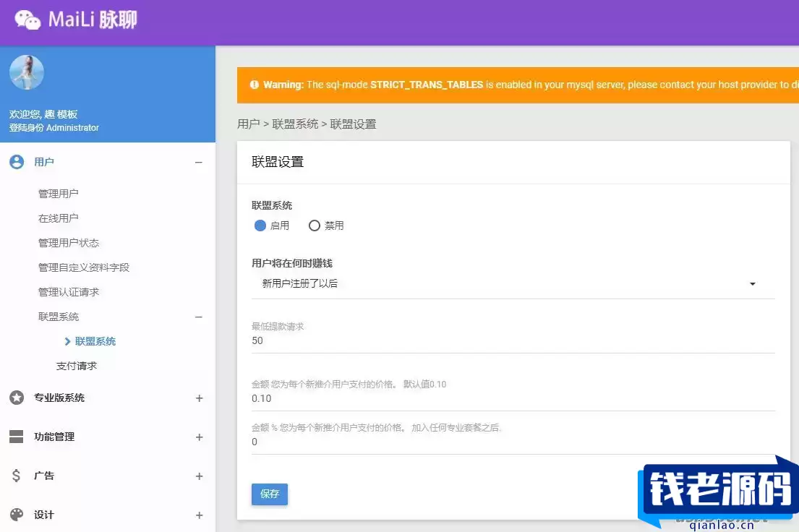Click the amount field containing 0.10

click(513, 398)
